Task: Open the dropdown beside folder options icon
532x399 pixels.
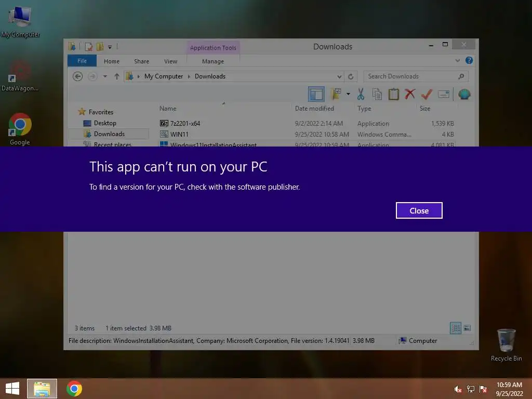Action: (348, 94)
